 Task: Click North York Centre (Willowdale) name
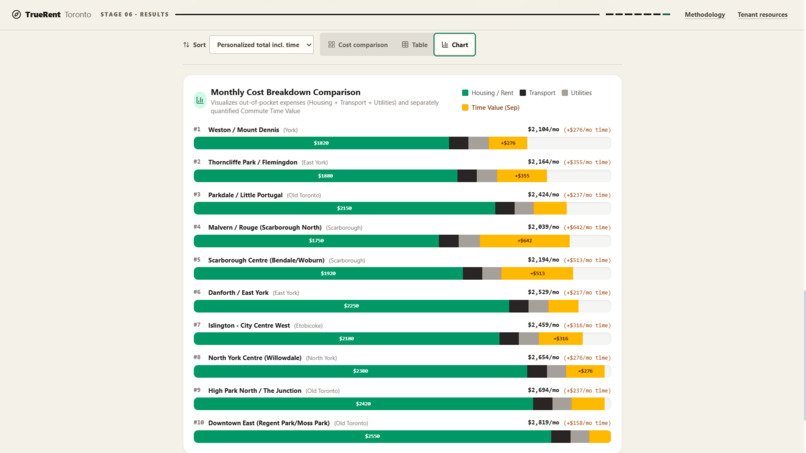pyautogui.click(x=254, y=358)
